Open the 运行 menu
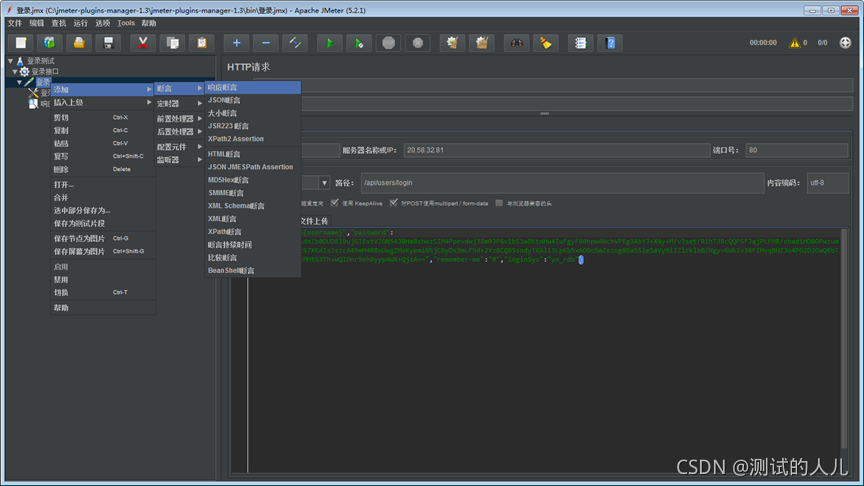 pos(80,23)
